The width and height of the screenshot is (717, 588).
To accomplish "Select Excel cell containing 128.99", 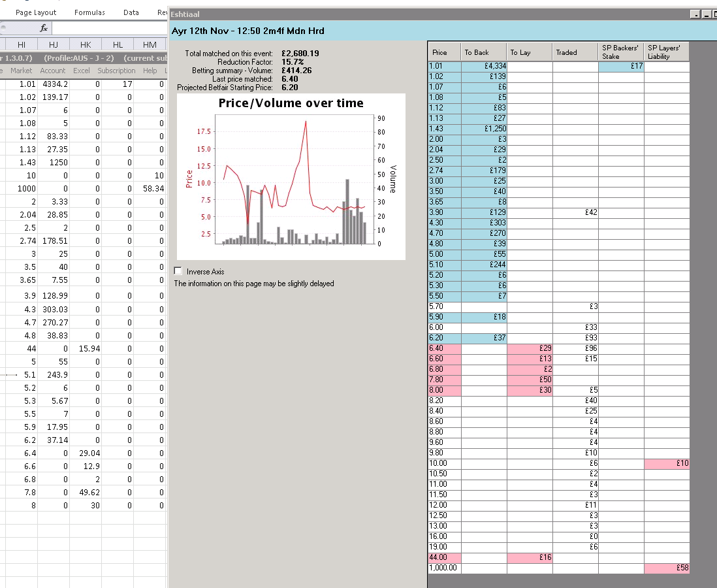I will [54, 295].
